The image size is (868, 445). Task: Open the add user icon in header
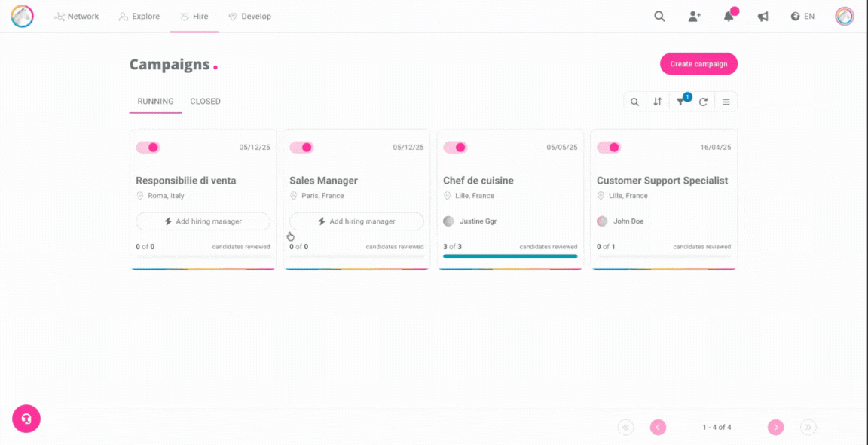click(694, 16)
